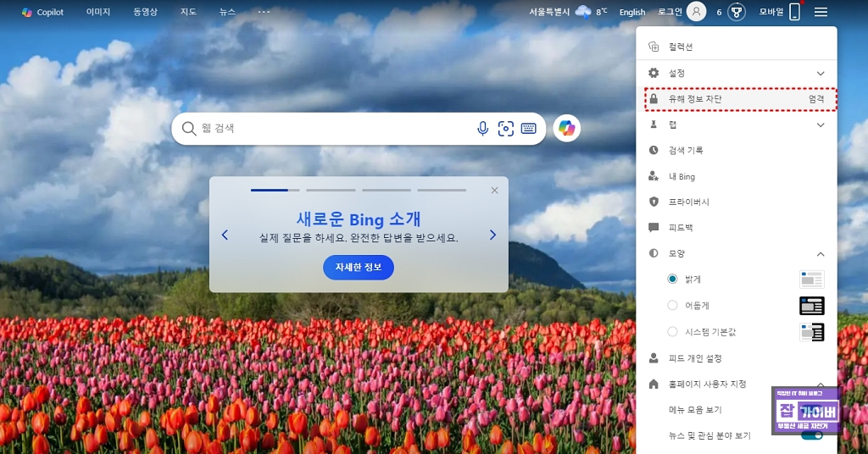Choose the light theme preview thumbnail

pos(811,280)
